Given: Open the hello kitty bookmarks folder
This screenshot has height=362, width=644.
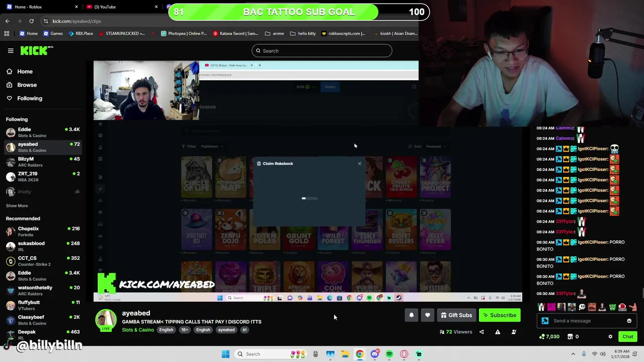Looking at the screenshot, I should 302,34.
